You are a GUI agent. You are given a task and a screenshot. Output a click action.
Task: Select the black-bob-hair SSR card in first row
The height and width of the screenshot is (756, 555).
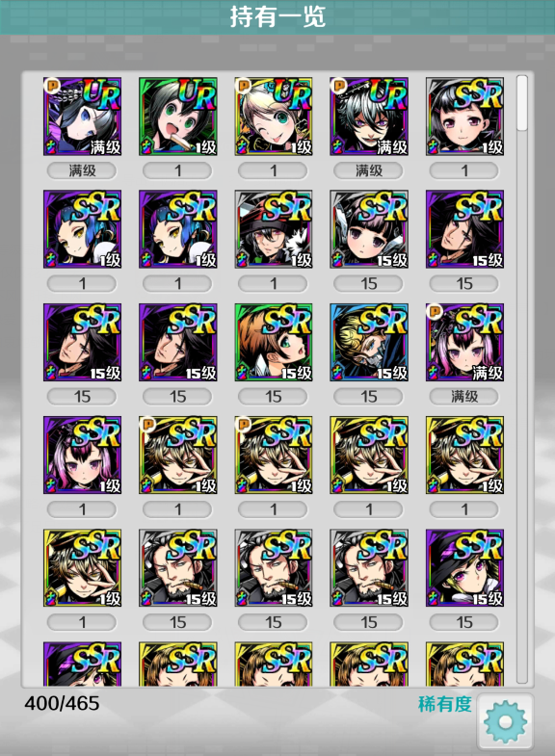464,117
